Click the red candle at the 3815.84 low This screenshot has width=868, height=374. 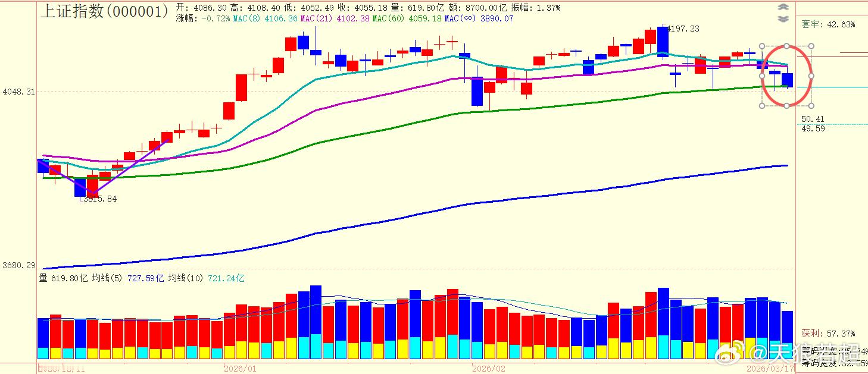(92, 186)
